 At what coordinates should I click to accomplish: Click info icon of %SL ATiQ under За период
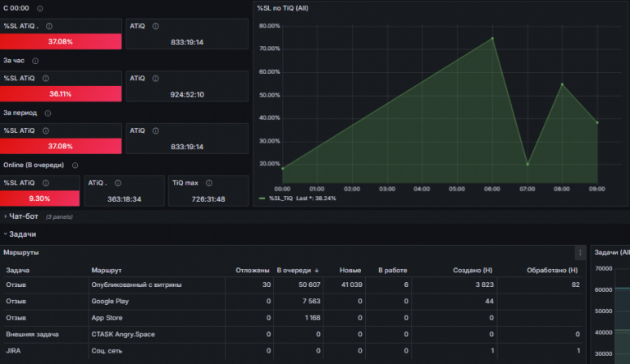(x=46, y=131)
